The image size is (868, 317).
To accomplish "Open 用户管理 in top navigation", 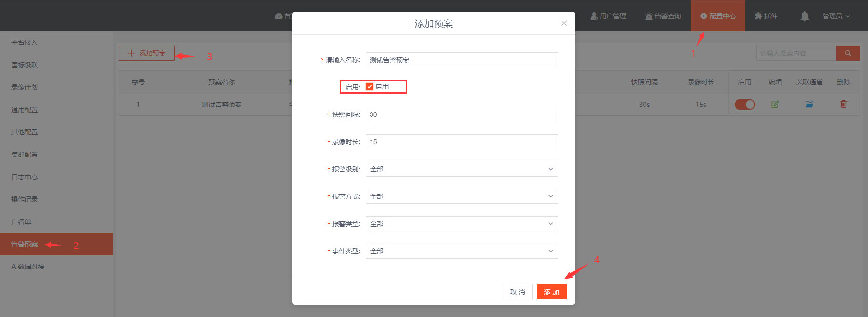I will 608,16.
